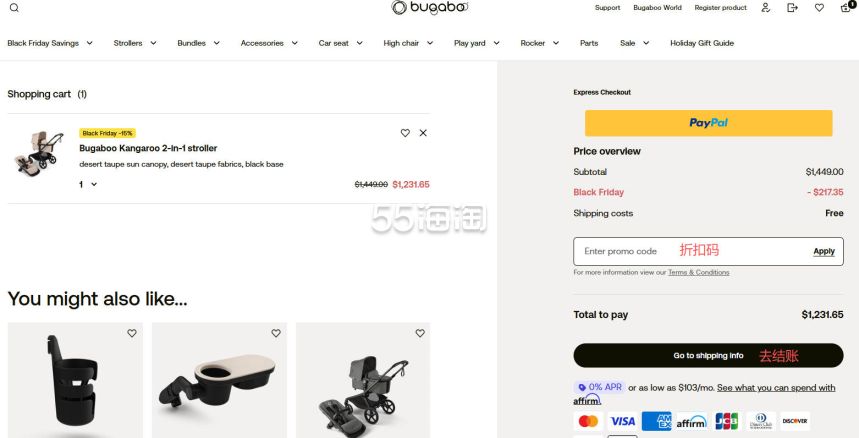Go to the Parts menu item

click(589, 43)
